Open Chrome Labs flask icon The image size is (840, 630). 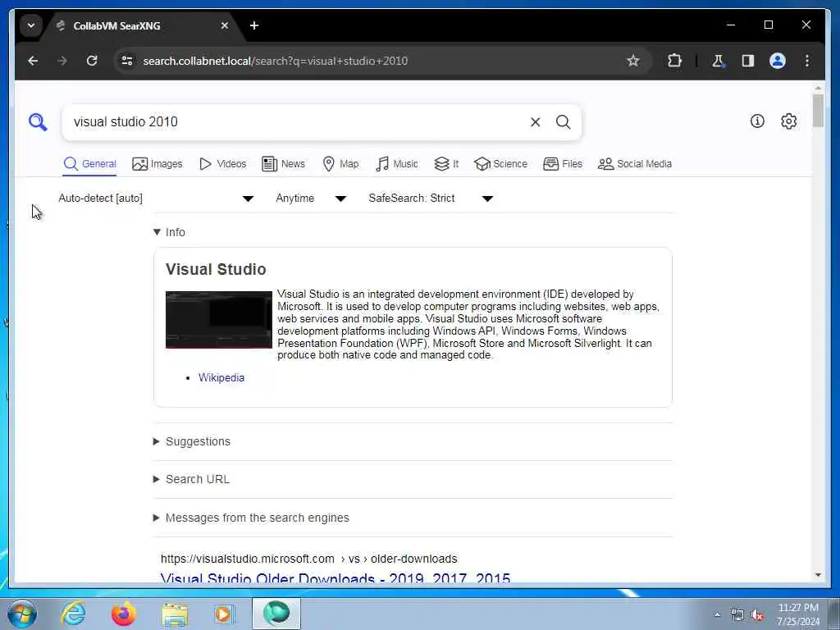[718, 61]
